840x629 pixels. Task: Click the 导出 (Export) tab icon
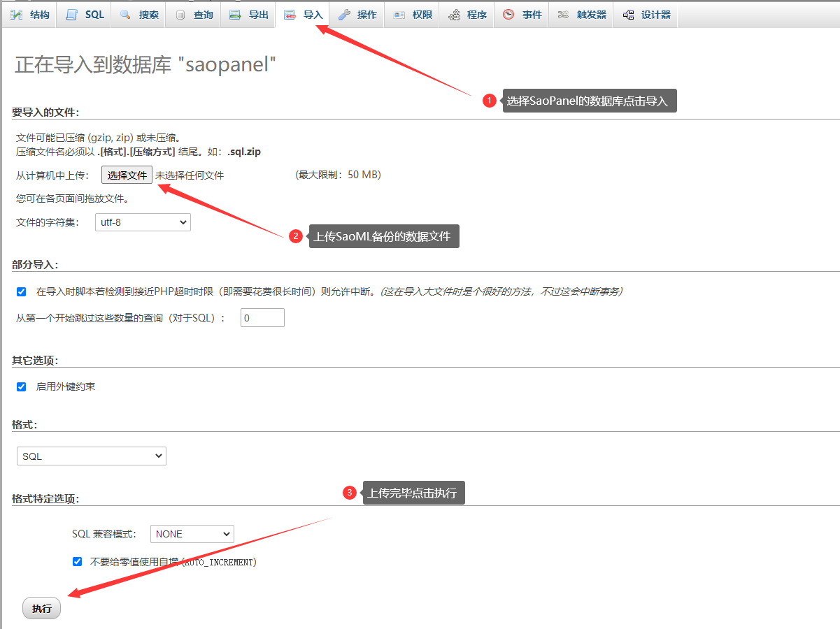(x=236, y=15)
